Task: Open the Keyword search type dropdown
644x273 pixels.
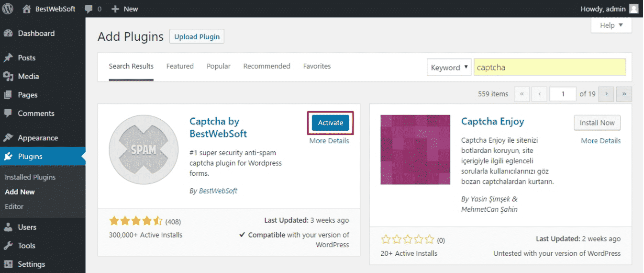Action: [449, 68]
